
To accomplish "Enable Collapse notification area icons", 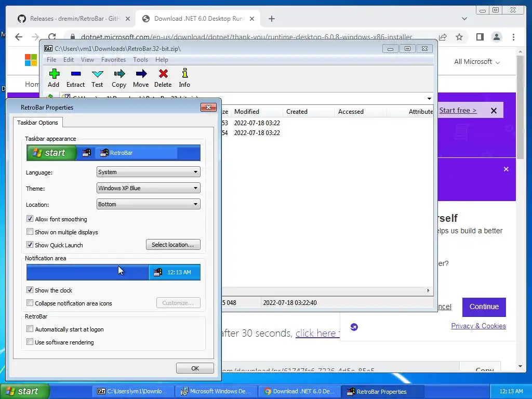I will click(x=30, y=303).
